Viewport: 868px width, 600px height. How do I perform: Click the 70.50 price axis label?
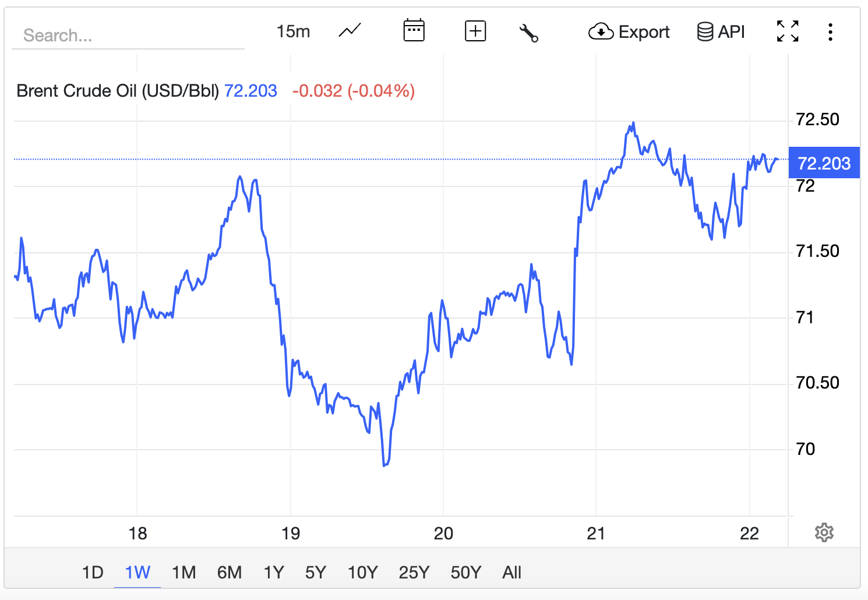[x=817, y=383]
